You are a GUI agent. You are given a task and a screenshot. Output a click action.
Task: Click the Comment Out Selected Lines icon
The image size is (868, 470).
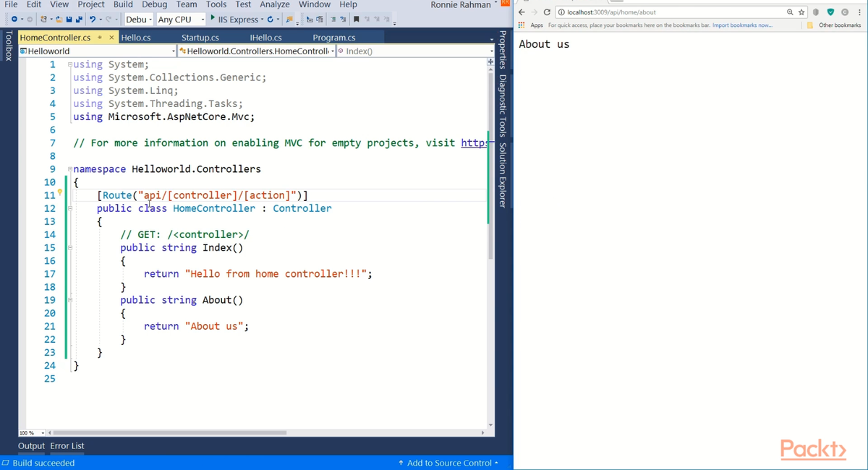tap(333, 20)
